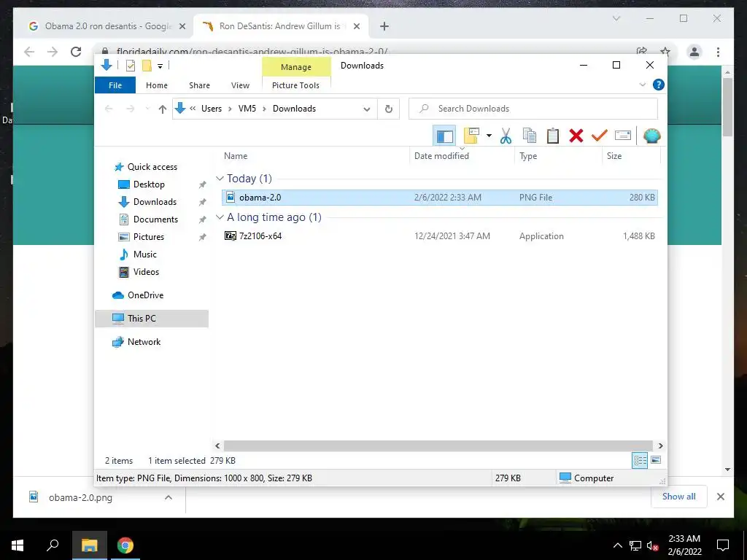The image size is (747, 560).
Task: Open a new Chrome tab
Action: pos(384,27)
